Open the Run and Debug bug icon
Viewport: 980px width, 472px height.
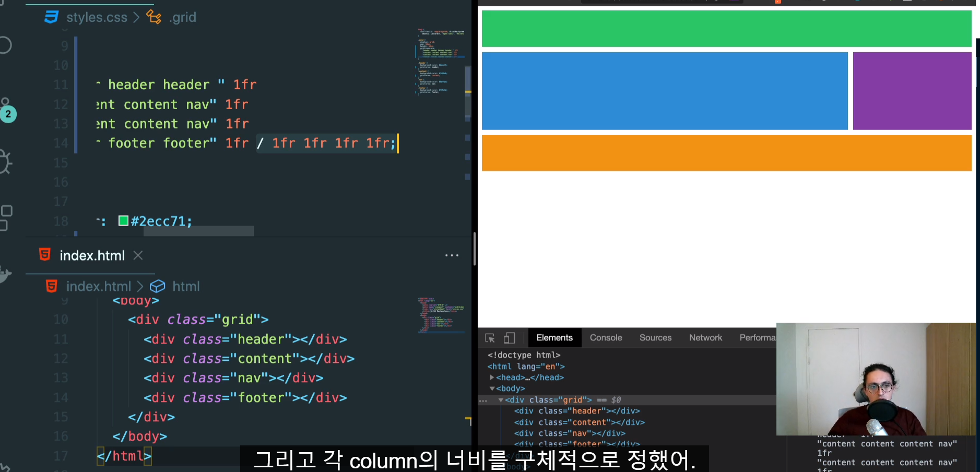(x=5, y=161)
